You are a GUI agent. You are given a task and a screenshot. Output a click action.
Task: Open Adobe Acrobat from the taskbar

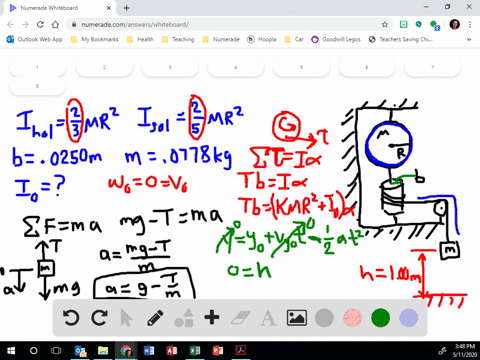point(241,351)
